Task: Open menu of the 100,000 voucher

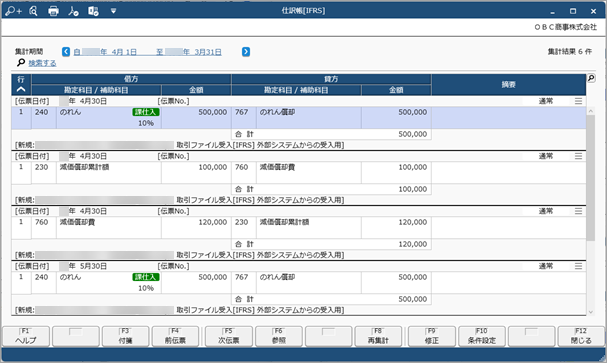Action: point(578,156)
